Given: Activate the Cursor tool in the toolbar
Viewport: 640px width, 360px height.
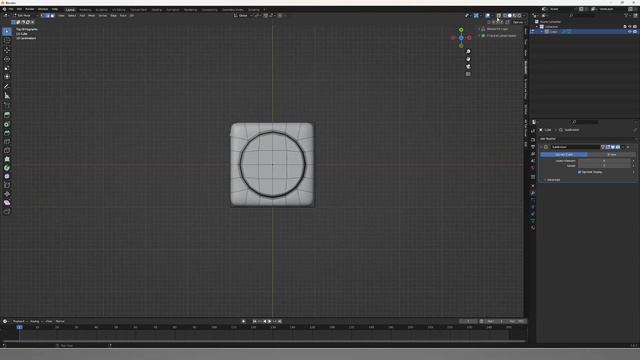Looking at the screenshot, I should [x=7, y=41].
